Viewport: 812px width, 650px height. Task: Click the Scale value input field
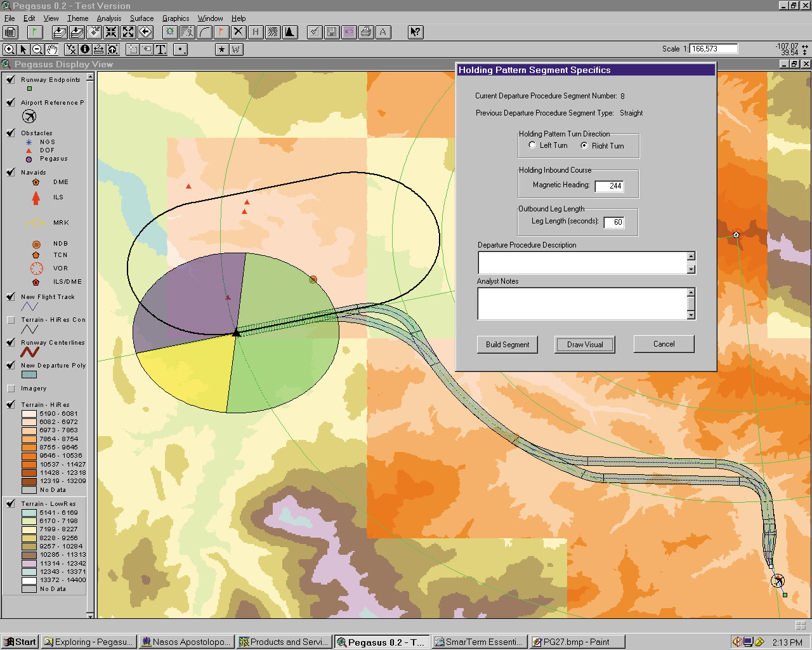coord(714,49)
